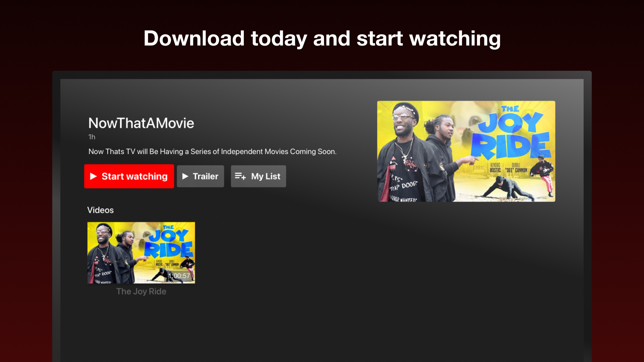644x362 pixels.
Task: Select The Joy Ride title under the thumbnail
Action: tap(141, 292)
